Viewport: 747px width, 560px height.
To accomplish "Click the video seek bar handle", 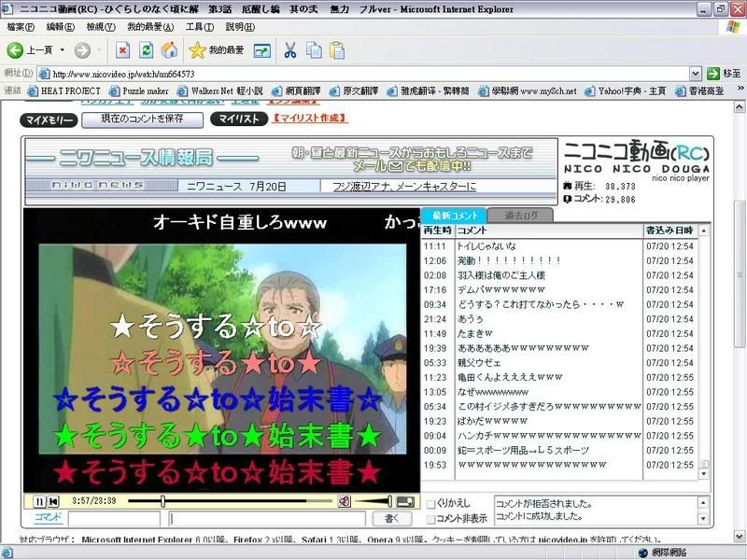I will [x=162, y=501].
